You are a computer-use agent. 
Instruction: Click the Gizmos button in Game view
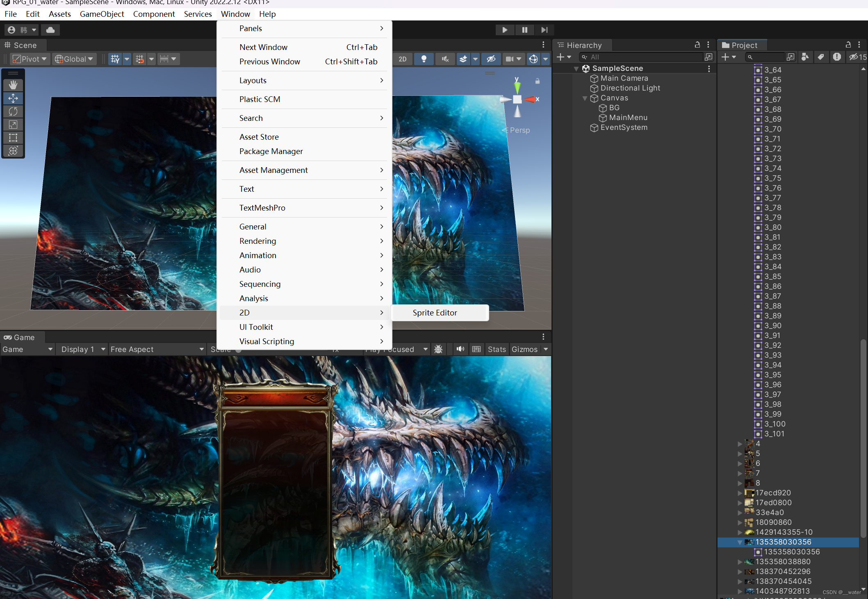click(x=524, y=349)
